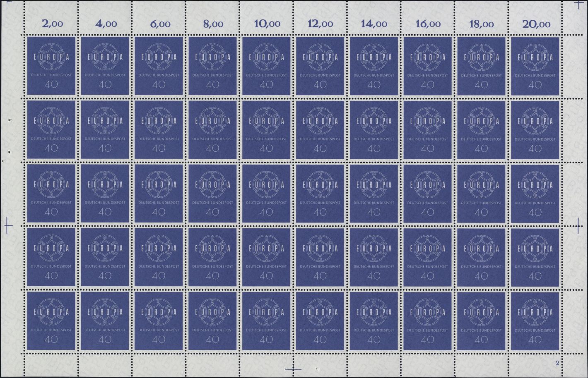The image size is (588, 378).
Task: Select third-row stamp in the 10,00 column
Action: (266, 194)
